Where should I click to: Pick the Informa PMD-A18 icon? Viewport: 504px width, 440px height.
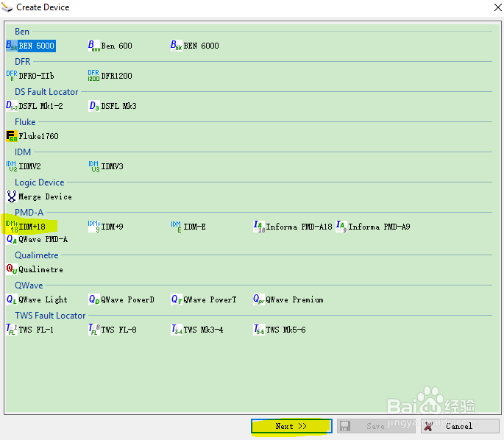pos(259,227)
